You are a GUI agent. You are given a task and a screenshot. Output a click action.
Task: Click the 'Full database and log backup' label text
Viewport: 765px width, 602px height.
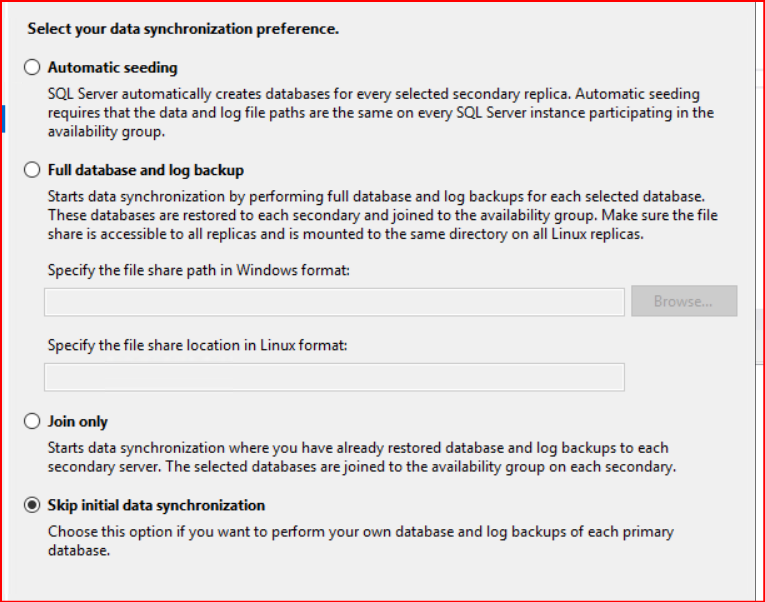click(x=146, y=170)
